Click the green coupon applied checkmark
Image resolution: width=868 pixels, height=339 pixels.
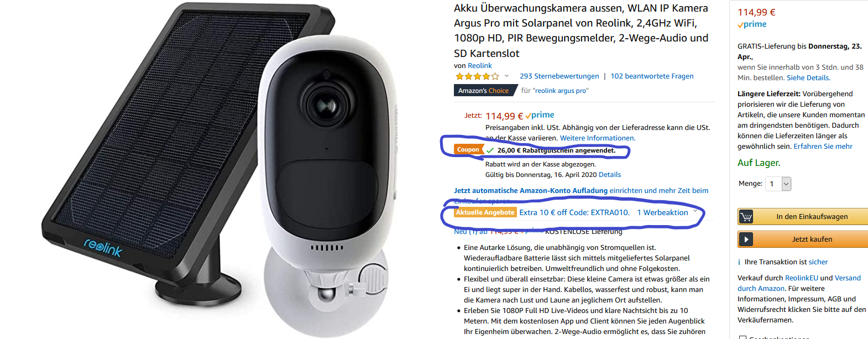click(x=490, y=150)
